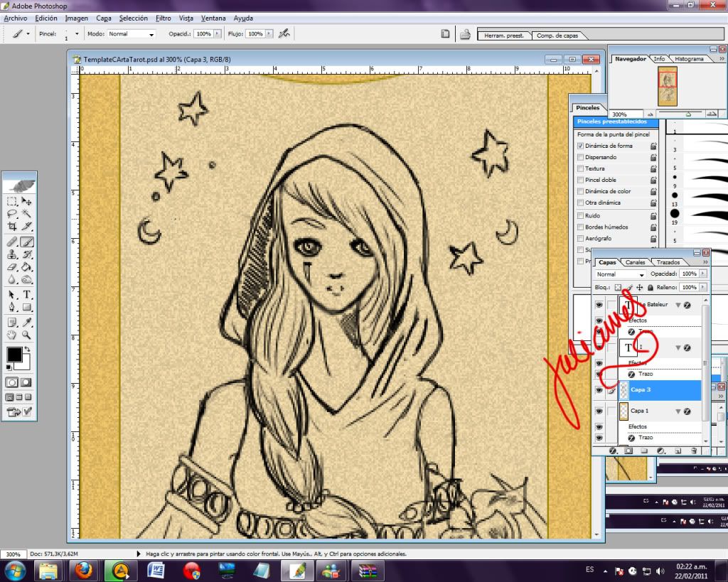Select the History Brush tool
Viewport: 728px width, 582px height.
coord(26,254)
